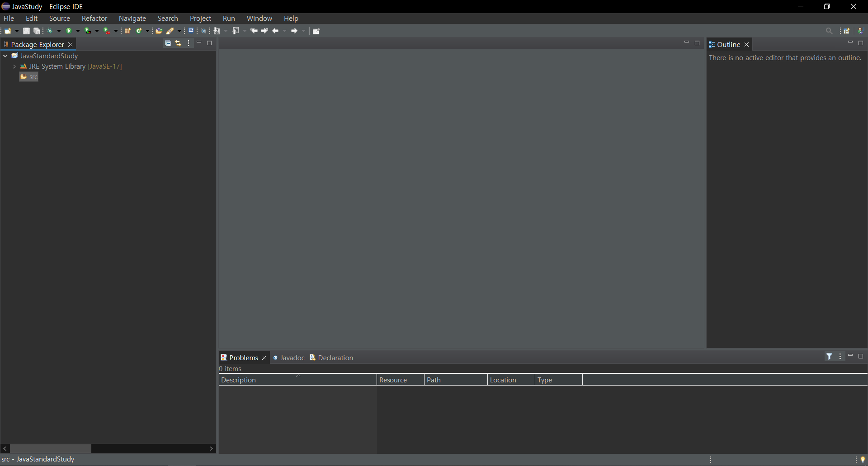Toggle the Pin Editor icon
The image size is (868, 466).
316,31
